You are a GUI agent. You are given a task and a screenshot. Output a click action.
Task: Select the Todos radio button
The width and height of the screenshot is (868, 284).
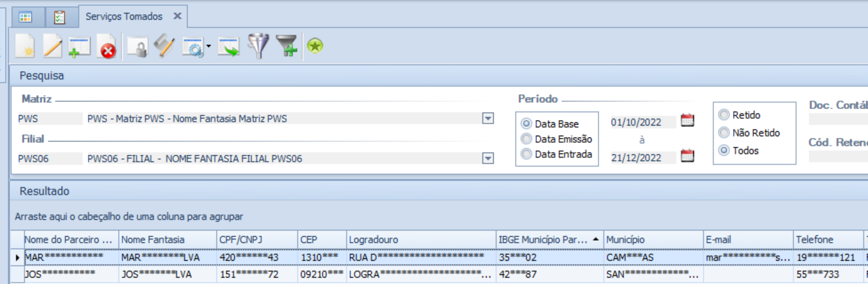(724, 151)
